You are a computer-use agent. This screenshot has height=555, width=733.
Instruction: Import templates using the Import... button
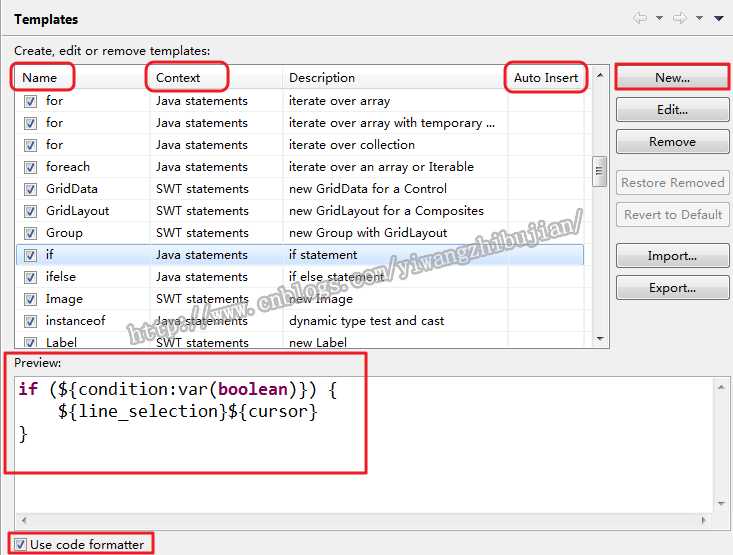(672, 256)
